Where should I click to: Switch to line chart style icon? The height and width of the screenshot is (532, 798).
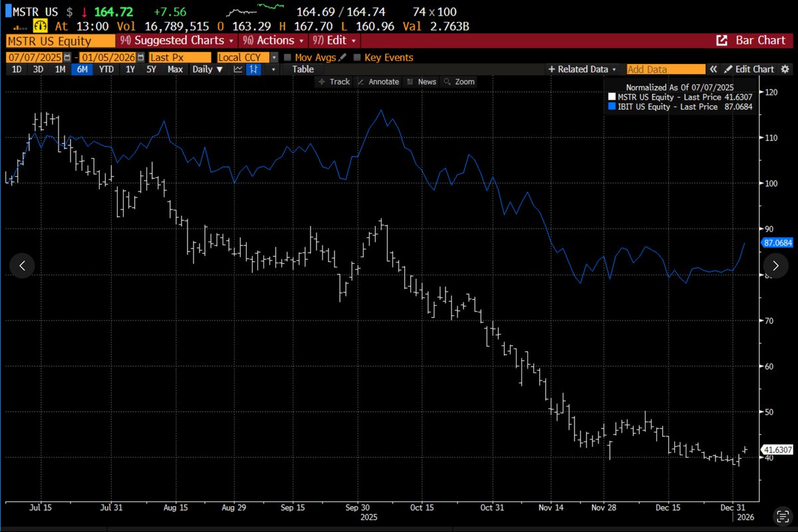tap(238, 69)
